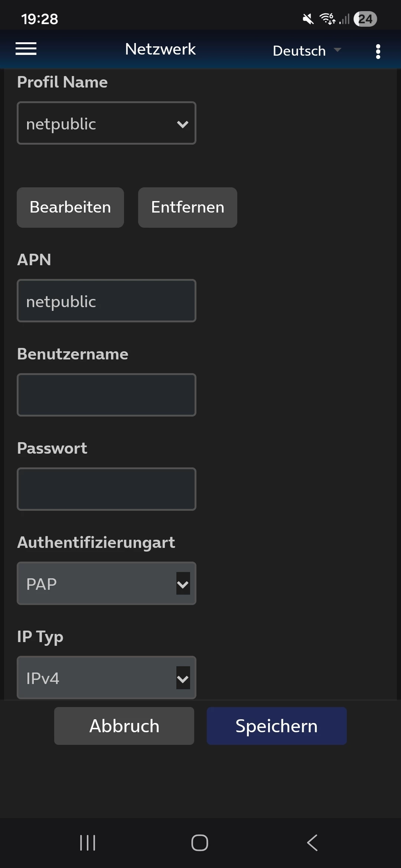Tap the Netzwerk page title

pyautogui.click(x=160, y=49)
